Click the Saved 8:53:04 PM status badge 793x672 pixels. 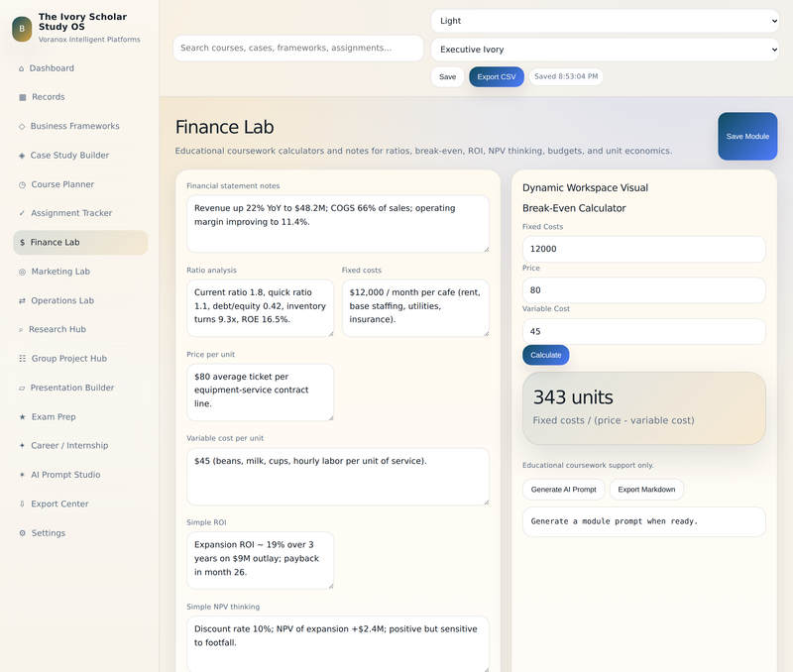tap(566, 77)
